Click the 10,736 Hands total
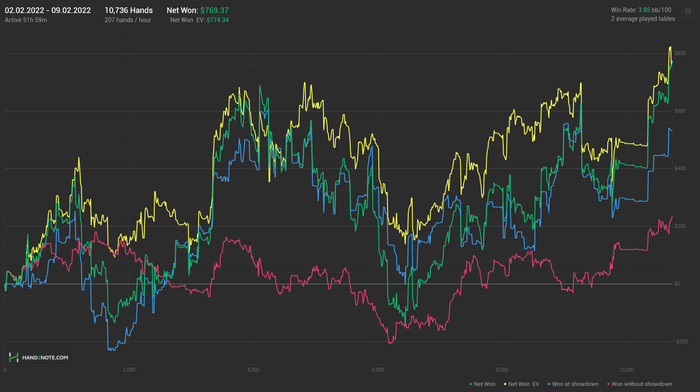Viewport: 700px width, 392px height. click(x=129, y=10)
